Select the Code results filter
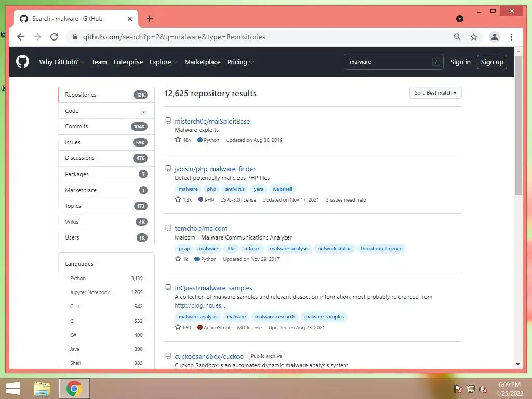Image resolution: width=532 pixels, height=399 pixels. [106, 111]
